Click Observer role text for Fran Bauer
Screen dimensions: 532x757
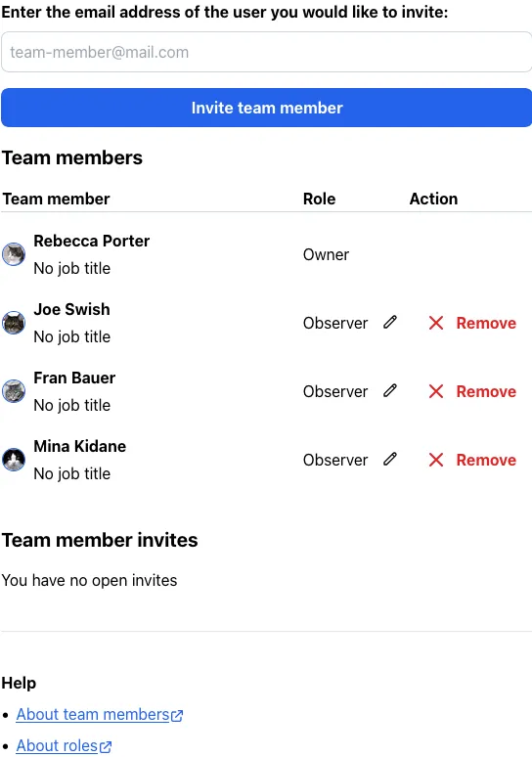tap(335, 391)
